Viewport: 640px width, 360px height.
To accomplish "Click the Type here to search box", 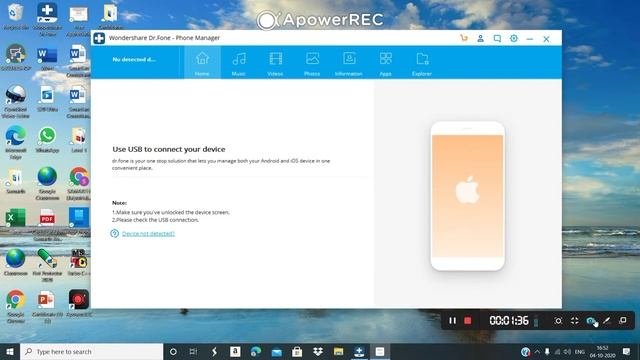I will [91, 351].
